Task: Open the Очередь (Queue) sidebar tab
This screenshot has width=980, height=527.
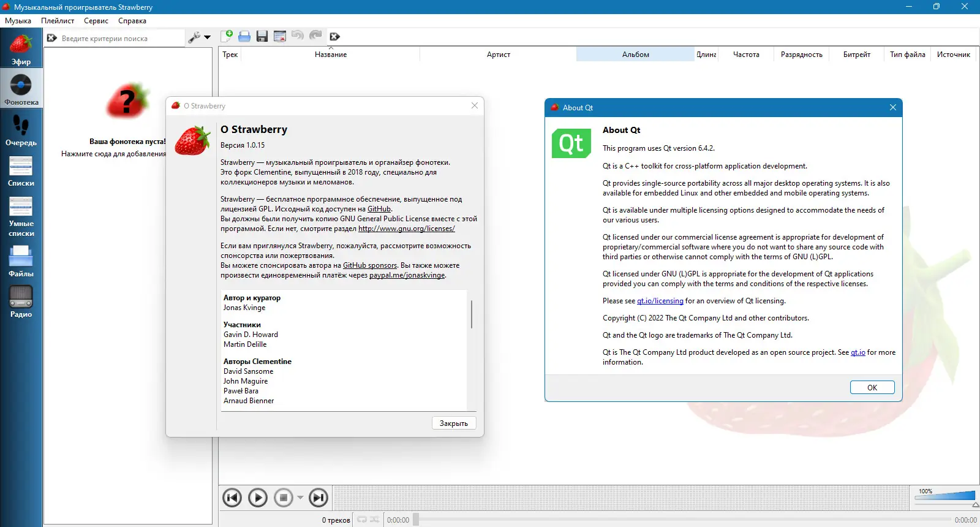Action: click(21, 131)
